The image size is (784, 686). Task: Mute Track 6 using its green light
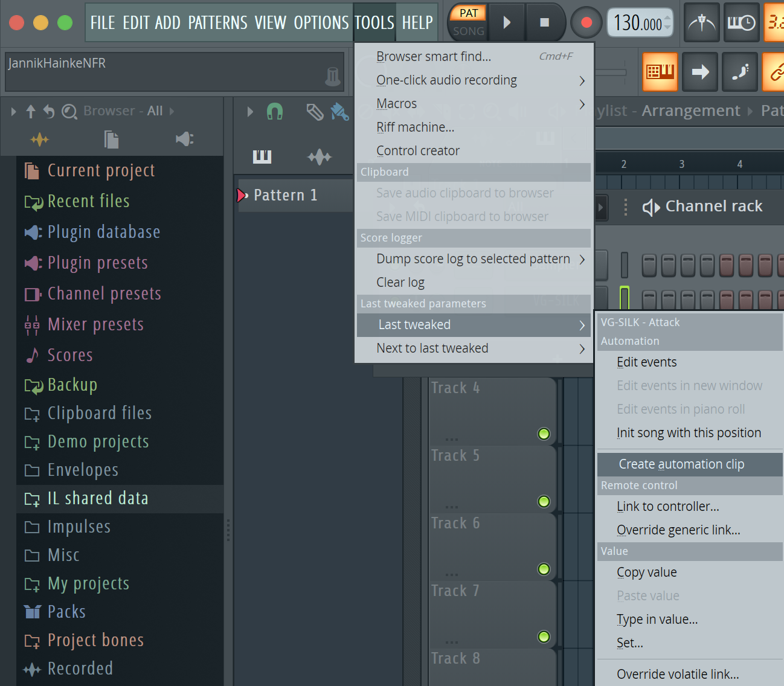point(544,569)
